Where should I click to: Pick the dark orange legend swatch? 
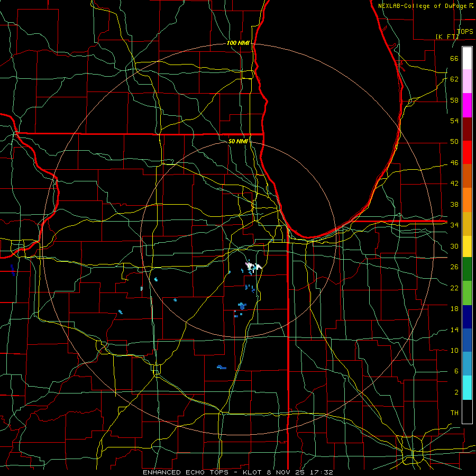point(467,176)
